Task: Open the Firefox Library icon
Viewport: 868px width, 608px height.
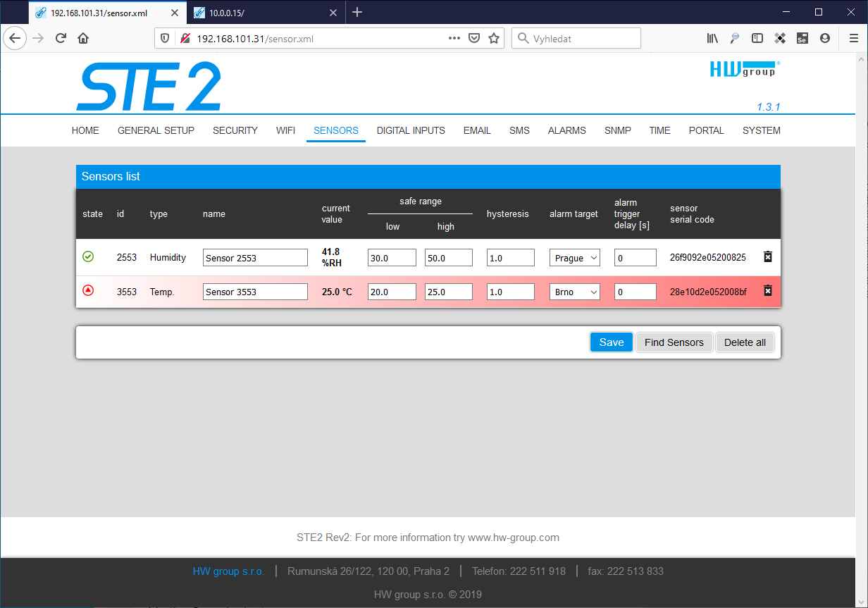Action: (x=712, y=39)
